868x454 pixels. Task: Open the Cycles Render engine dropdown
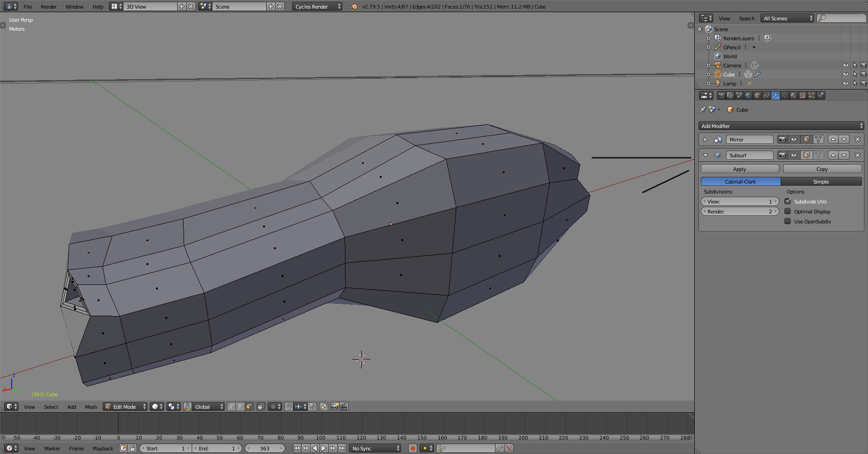pos(317,6)
